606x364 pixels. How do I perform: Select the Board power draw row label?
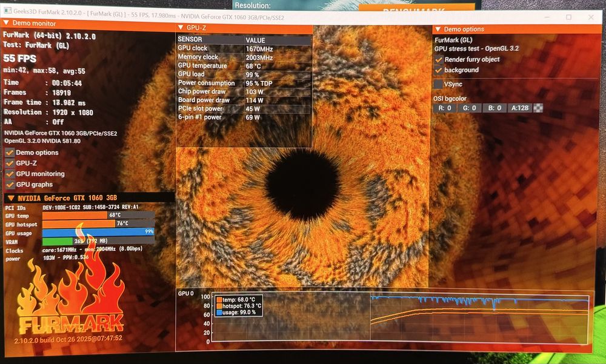click(204, 100)
